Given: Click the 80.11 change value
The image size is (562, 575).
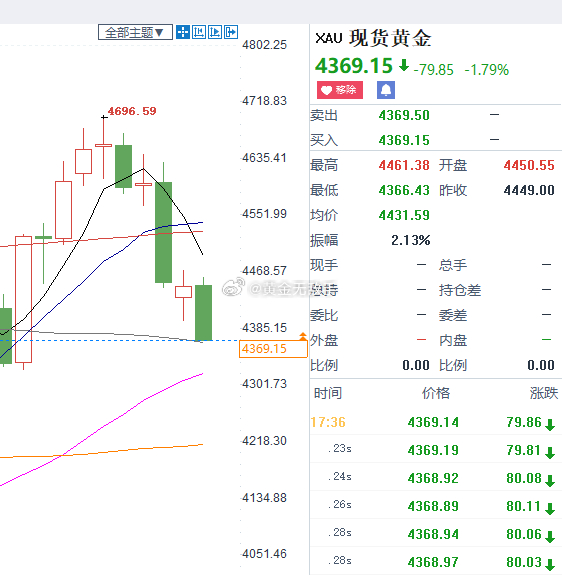Looking at the screenshot, I should (x=524, y=506).
